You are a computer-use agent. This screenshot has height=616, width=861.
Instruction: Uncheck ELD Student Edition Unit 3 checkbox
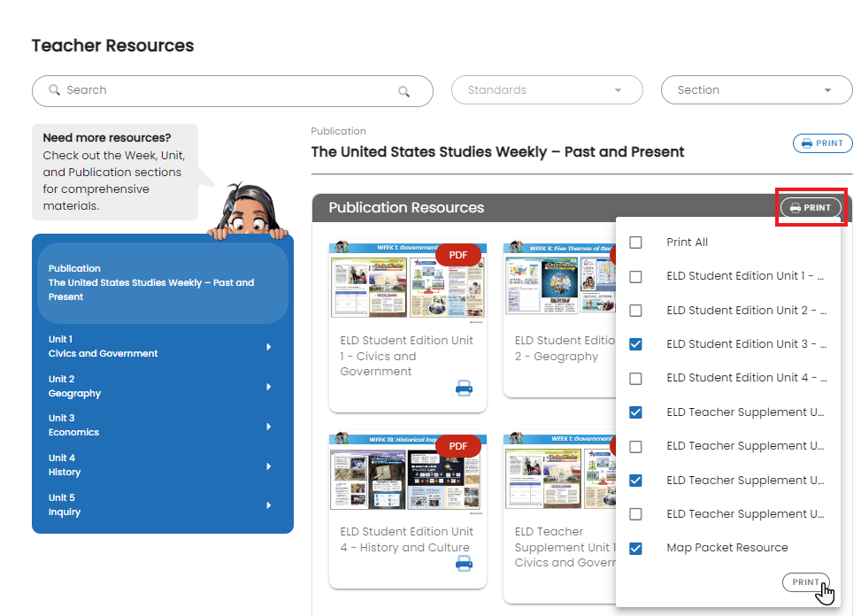(635, 344)
